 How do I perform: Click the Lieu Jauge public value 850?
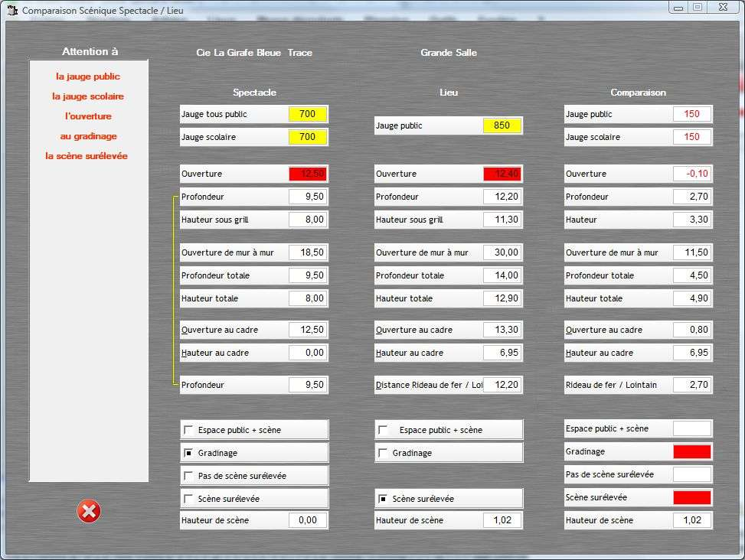click(x=502, y=125)
